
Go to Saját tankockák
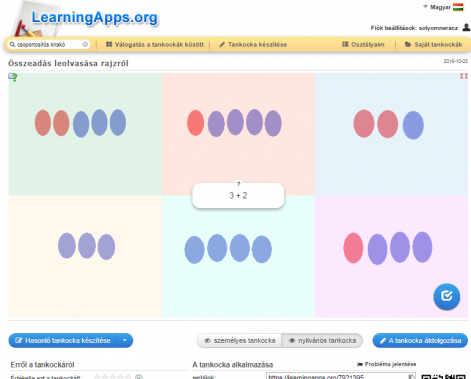[x=433, y=44]
